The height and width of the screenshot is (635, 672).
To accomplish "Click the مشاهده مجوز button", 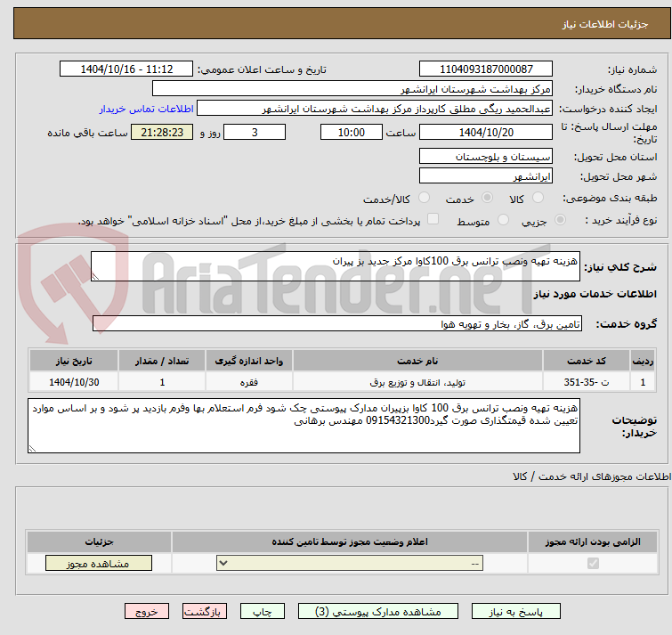I will [99, 564].
